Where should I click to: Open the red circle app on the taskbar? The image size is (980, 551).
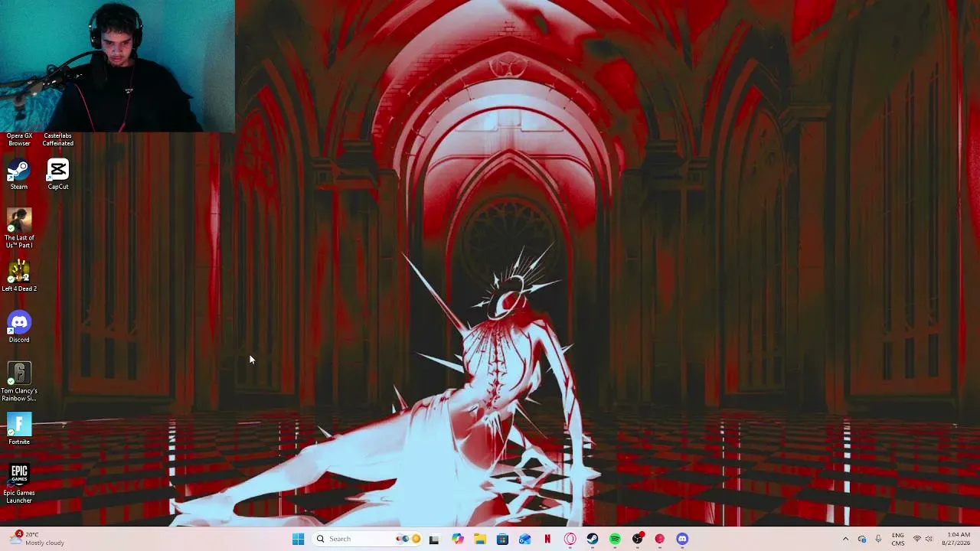pos(660,539)
